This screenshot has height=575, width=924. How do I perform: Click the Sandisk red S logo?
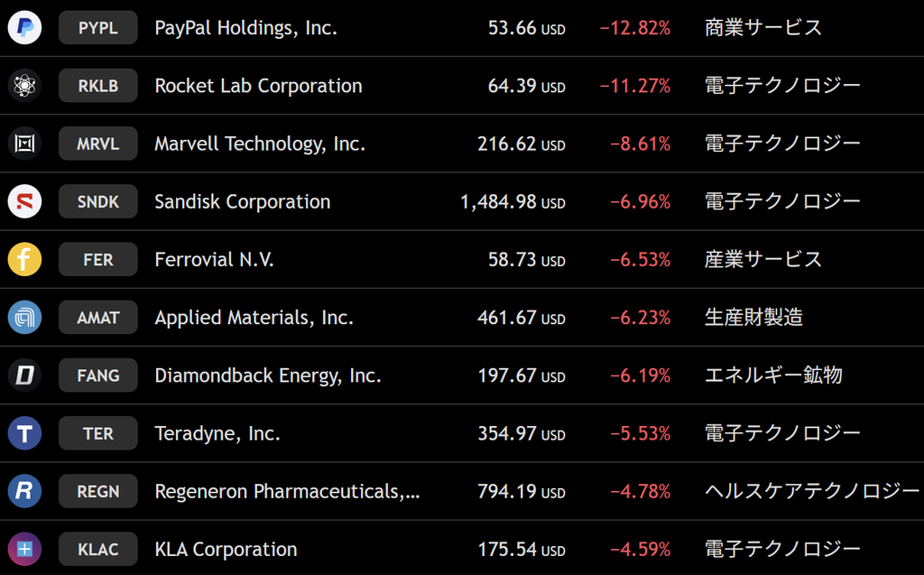[x=24, y=201]
